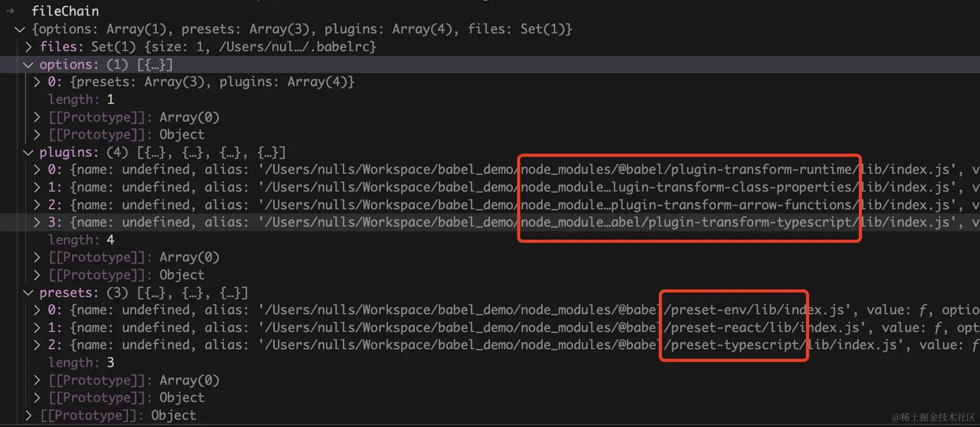The image size is (980, 427).
Task: Expand [[Prototype]]: Object under options
Action: [x=37, y=135]
